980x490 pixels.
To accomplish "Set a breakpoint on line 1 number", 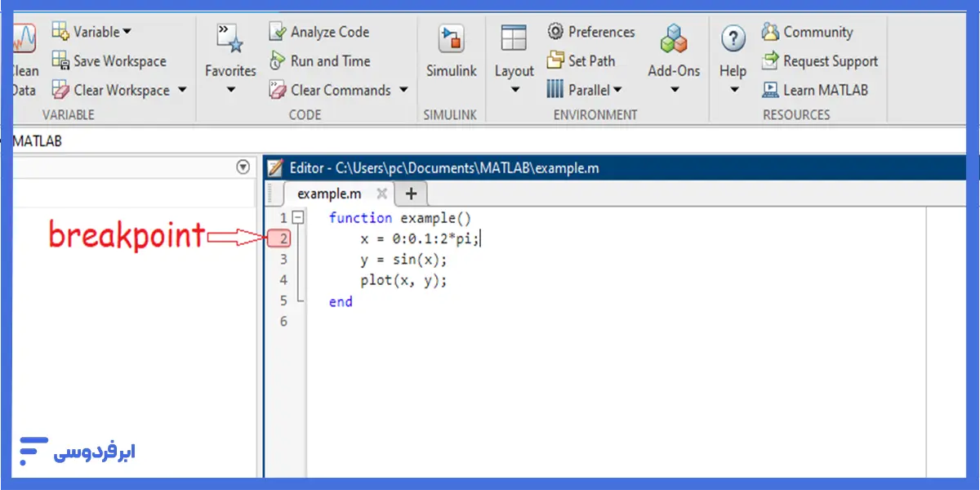I will [283, 218].
